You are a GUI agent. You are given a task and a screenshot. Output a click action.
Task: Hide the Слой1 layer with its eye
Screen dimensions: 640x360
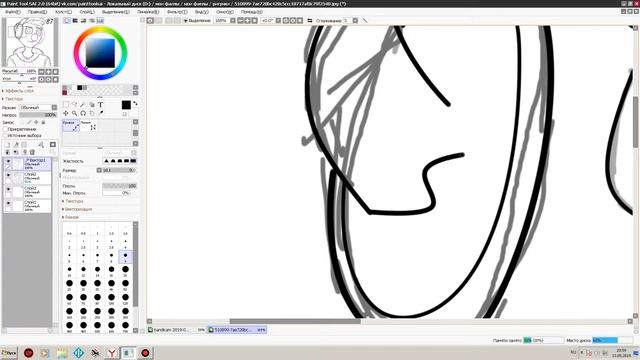tap(8, 203)
